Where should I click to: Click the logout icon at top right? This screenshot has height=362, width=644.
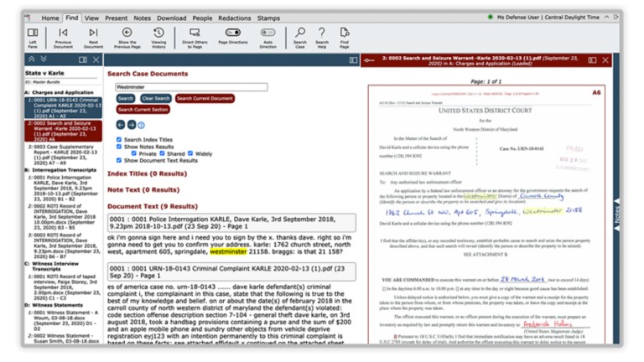(x=616, y=18)
